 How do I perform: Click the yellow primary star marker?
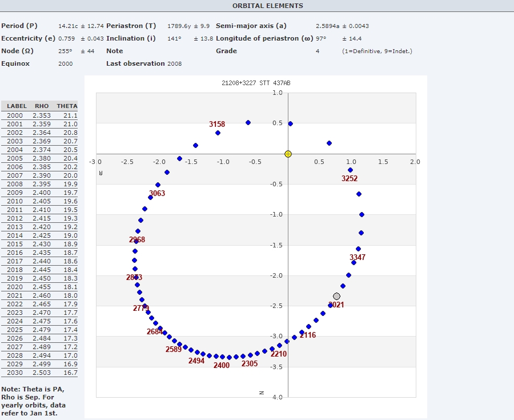pos(288,154)
